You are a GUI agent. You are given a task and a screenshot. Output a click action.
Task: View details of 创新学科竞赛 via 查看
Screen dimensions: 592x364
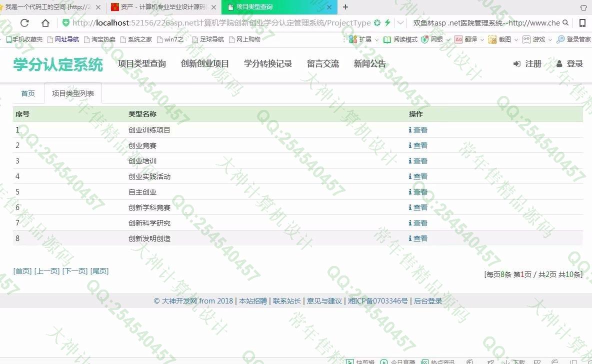pyautogui.click(x=420, y=207)
